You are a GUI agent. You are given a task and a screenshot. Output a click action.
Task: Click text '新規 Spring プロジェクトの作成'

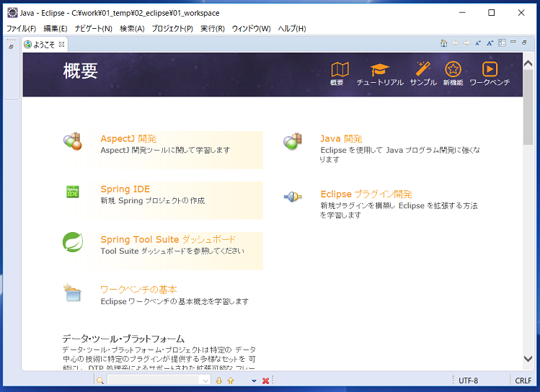[153, 200]
